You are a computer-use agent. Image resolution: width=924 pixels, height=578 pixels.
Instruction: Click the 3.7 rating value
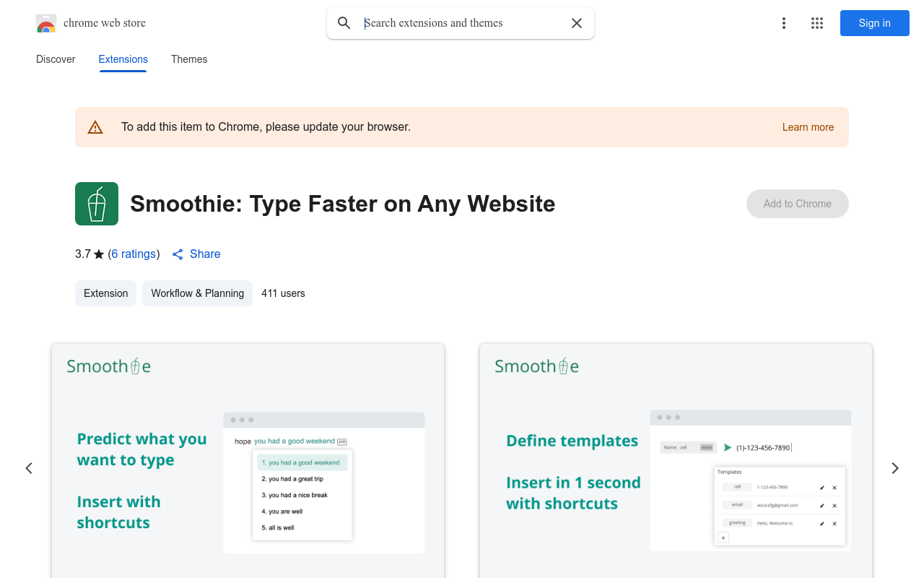pos(83,254)
